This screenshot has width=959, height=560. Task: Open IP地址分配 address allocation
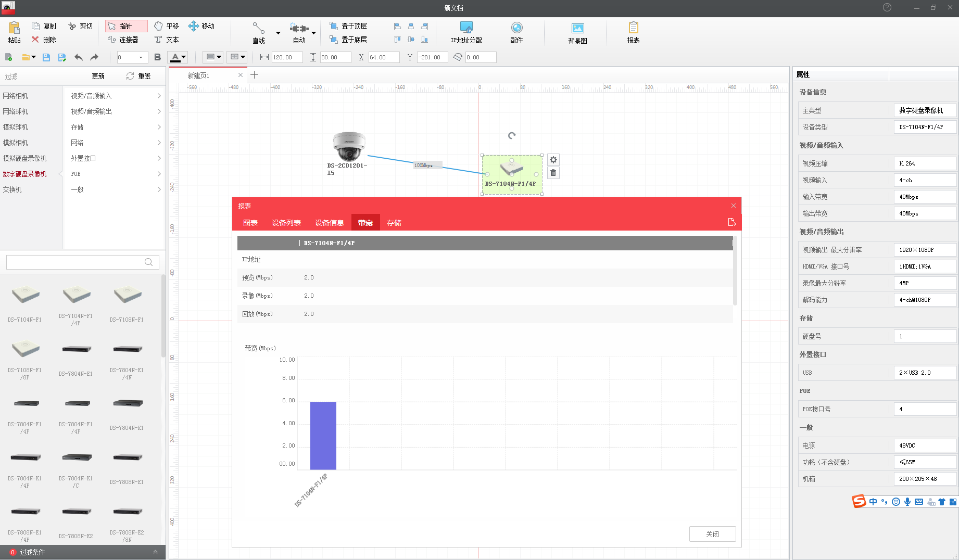[466, 33]
